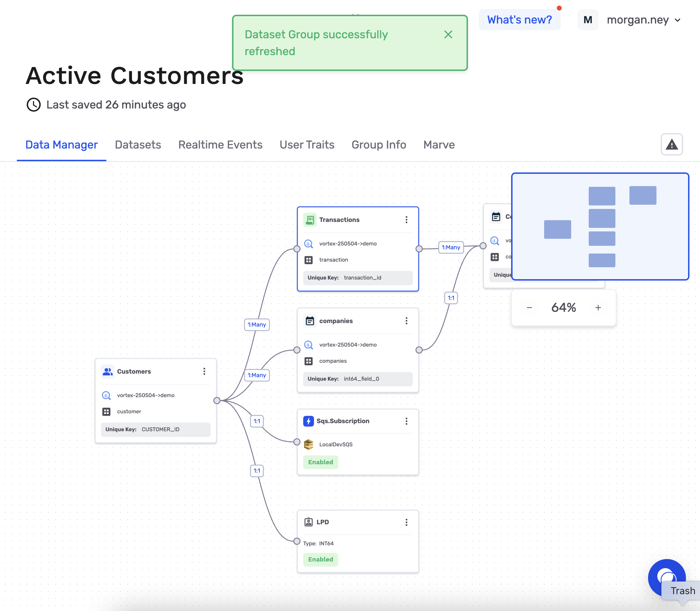This screenshot has width=700, height=611.
Task: Zoom in with the plus button
Action: [598, 308]
